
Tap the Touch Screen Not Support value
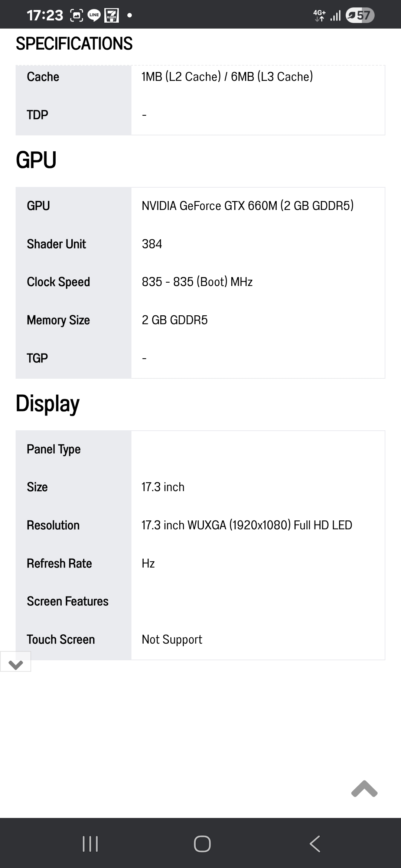click(172, 640)
